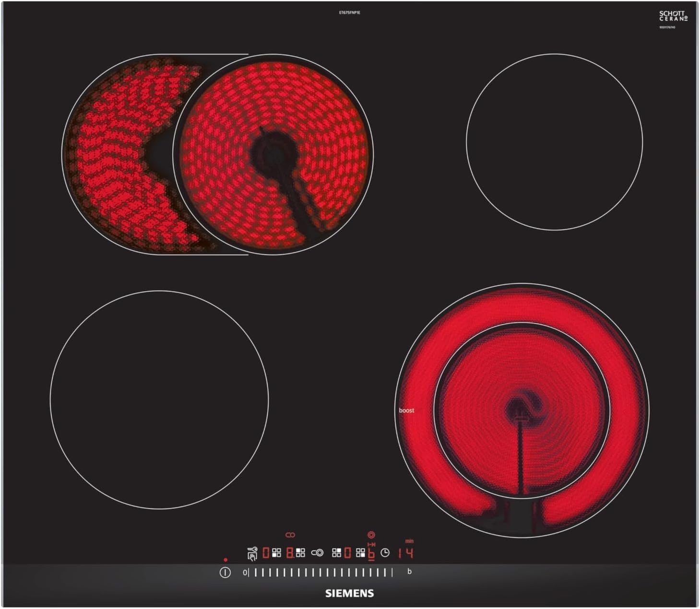Tap the middle of the heat level slider

[x=320, y=572]
